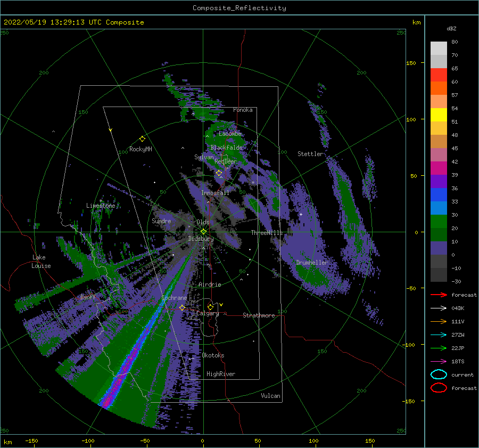Click the 'Banff' label on map
479x448 pixels.
point(88,297)
